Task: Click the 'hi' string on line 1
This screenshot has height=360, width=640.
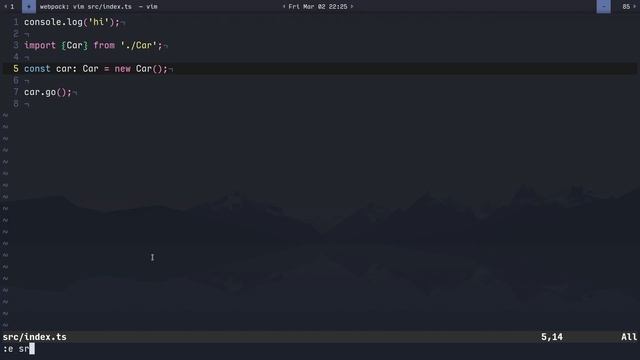Action: coord(99,22)
